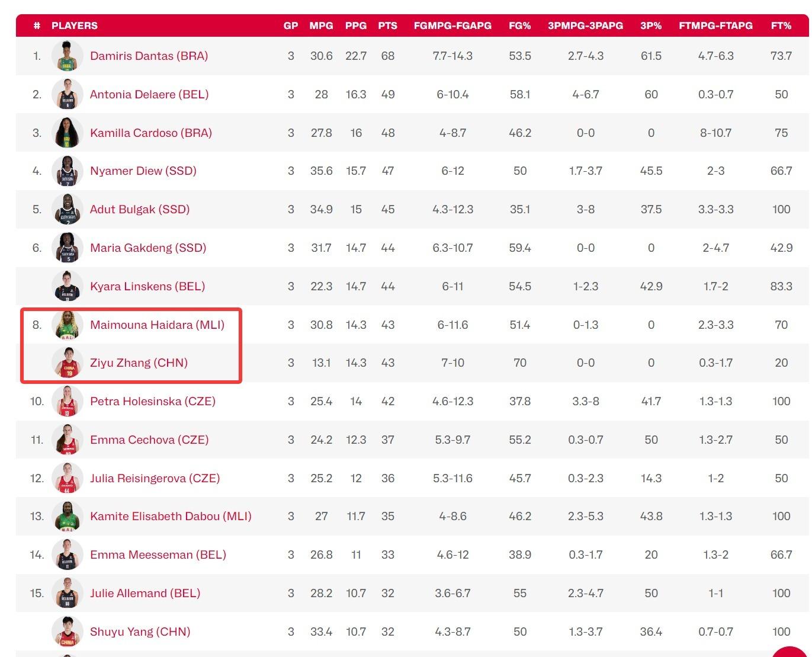Sort table by PPG column header
This screenshot has height=657, width=812.
click(355, 25)
